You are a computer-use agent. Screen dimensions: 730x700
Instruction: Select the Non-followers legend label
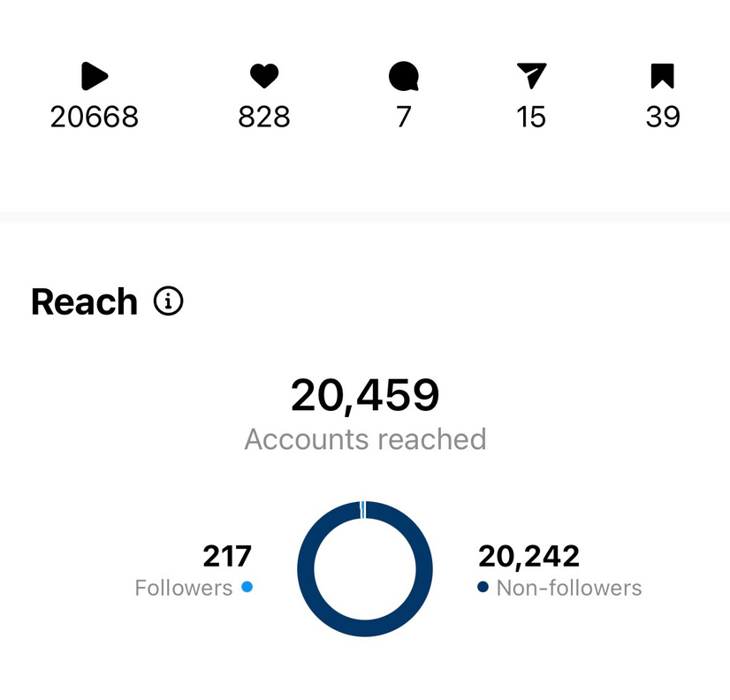(569, 588)
